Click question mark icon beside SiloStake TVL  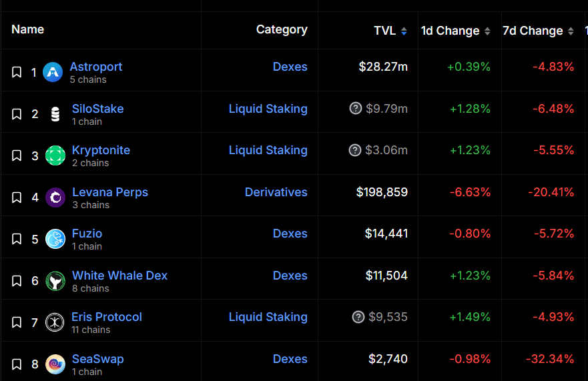pyautogui.click(x=356, y=109)
